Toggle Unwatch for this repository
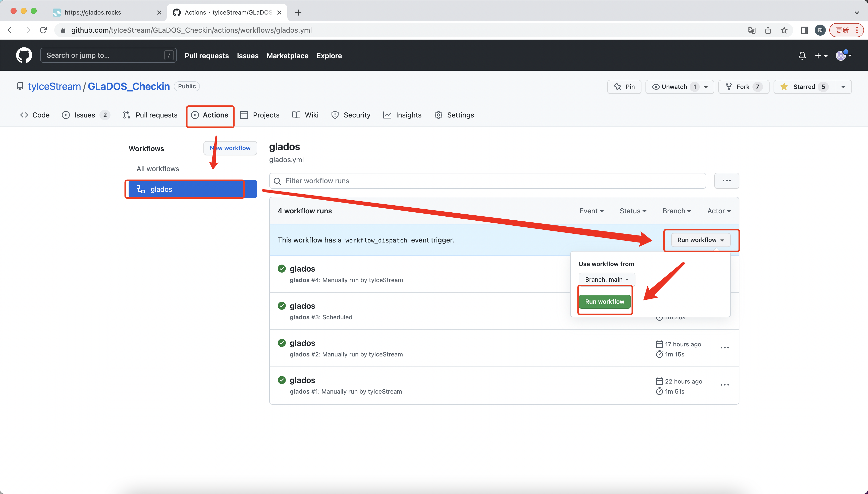The width and height of the screenshot is (868, 494). click(674, 87)
